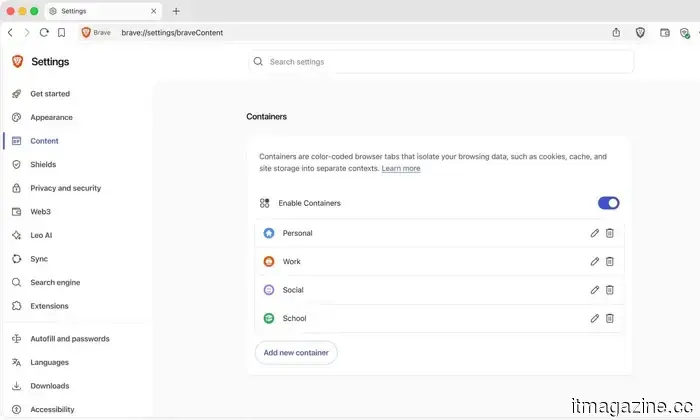Viewport: 700px width, 420px height.
Task: Select the Settings browser tab
Action: click(104, 11)
